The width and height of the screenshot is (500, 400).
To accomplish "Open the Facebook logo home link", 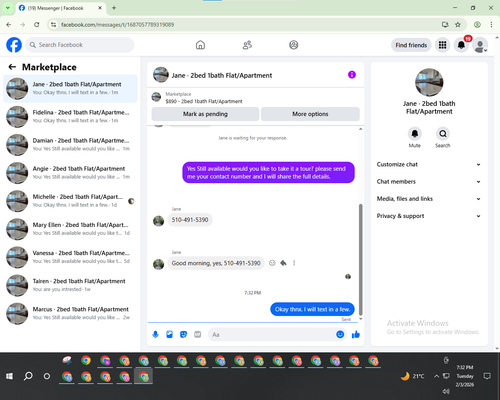I will [14, 45].
